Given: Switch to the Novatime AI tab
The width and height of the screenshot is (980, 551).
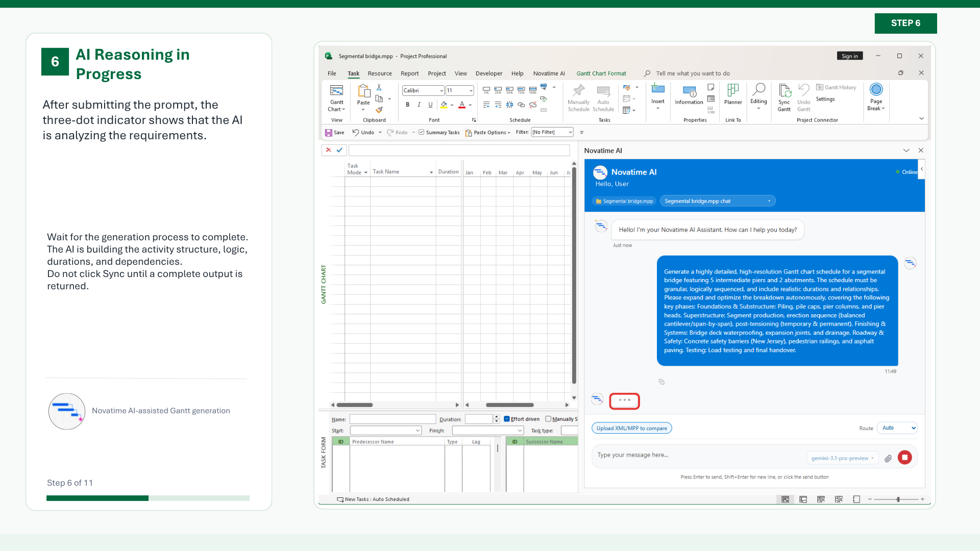Looking at the screenshot, I should pyautogui.click(x=549, y=73).
